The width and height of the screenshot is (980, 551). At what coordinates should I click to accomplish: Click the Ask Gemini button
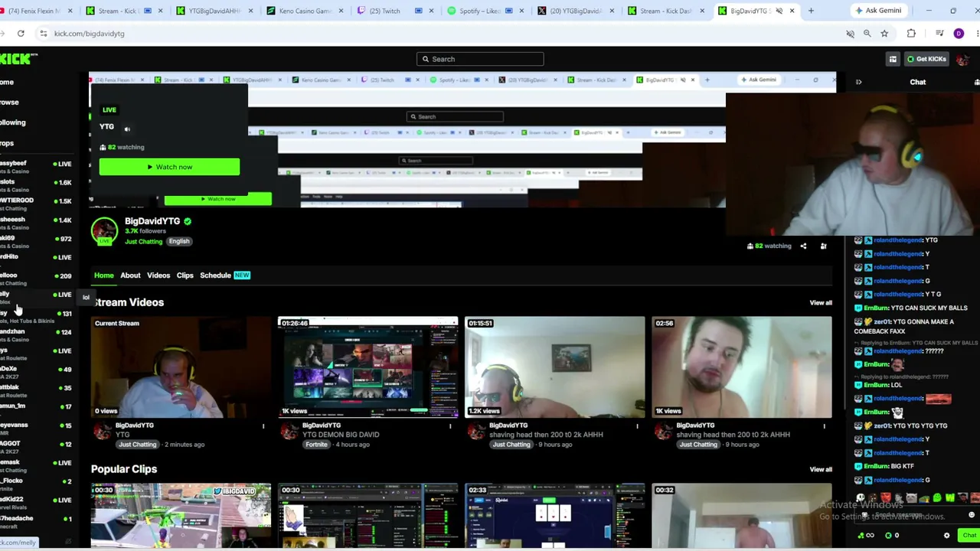pyautogui.click(x=877, y=11)
